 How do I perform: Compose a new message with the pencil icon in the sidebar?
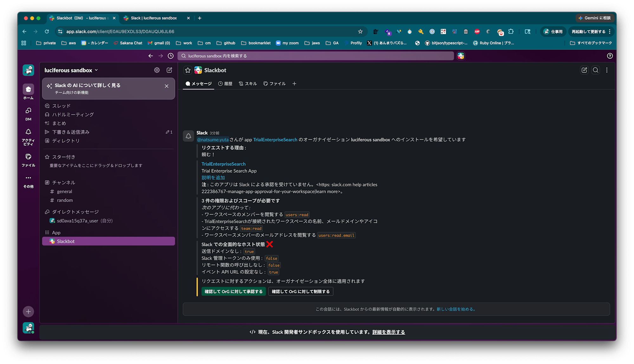click(x=170, y=70)
